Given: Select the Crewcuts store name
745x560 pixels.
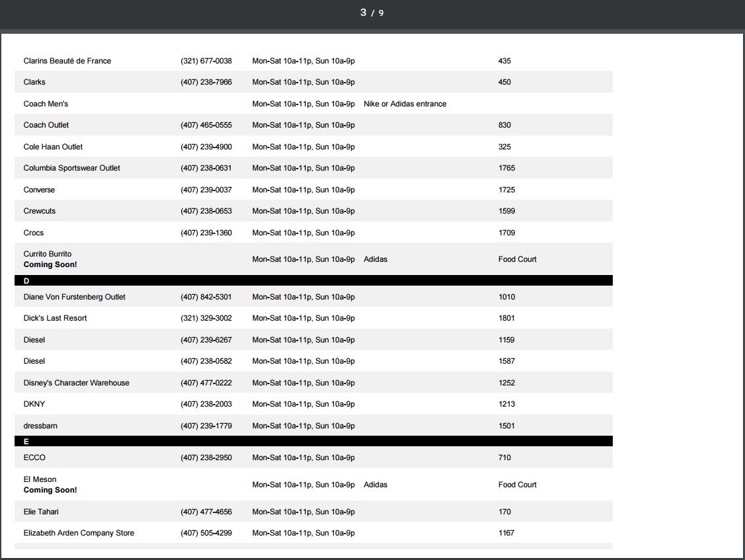Looking at the screenshot, I should [40, 211].
